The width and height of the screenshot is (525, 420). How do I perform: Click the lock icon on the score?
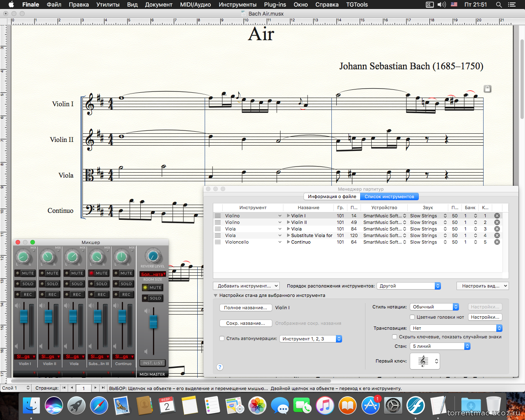(487, 89)
